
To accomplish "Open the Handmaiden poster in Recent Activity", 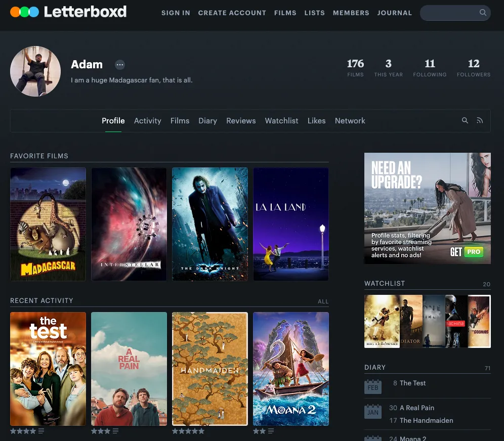I will pyautogui.click(x=210, y=369).
